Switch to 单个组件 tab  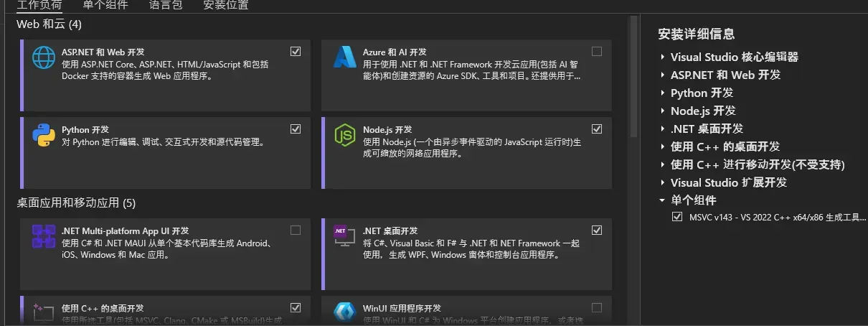pyautogui.click(x=105, y=5)
